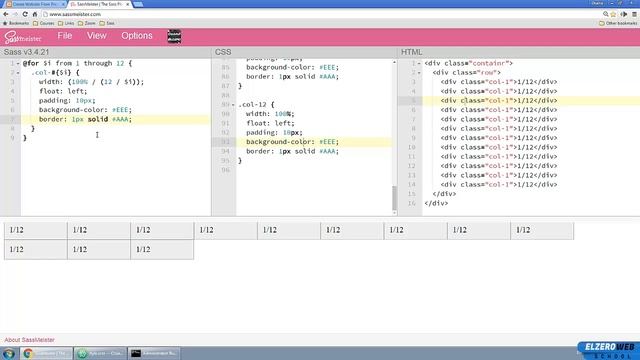Click the highlighted col-1 div on HTML line 5

[x=499, y=100]
